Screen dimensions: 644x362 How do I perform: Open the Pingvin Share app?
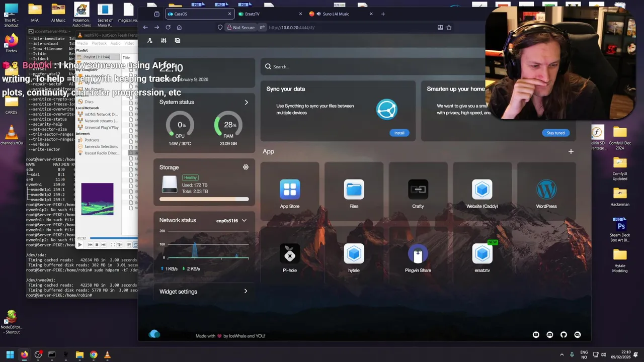(418, 254)
